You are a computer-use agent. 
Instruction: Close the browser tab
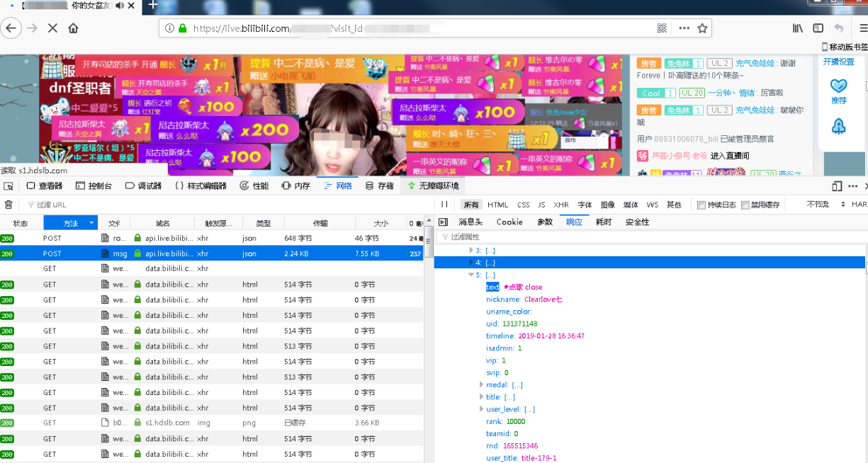(x=131, y=6)
